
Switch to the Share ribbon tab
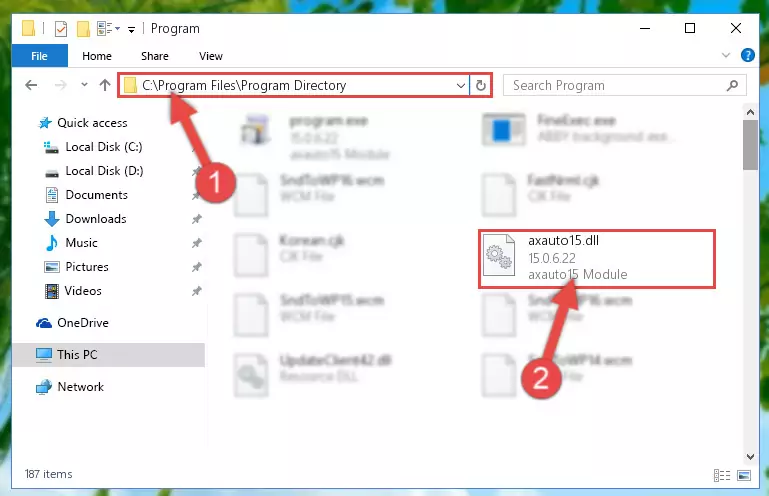click(x=155, y=56)
